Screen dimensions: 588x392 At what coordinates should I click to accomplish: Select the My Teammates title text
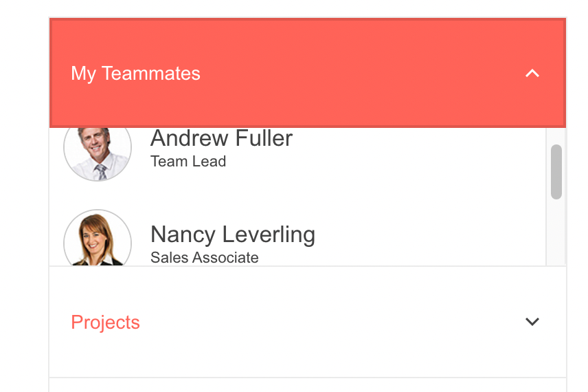tap(135, 74)
